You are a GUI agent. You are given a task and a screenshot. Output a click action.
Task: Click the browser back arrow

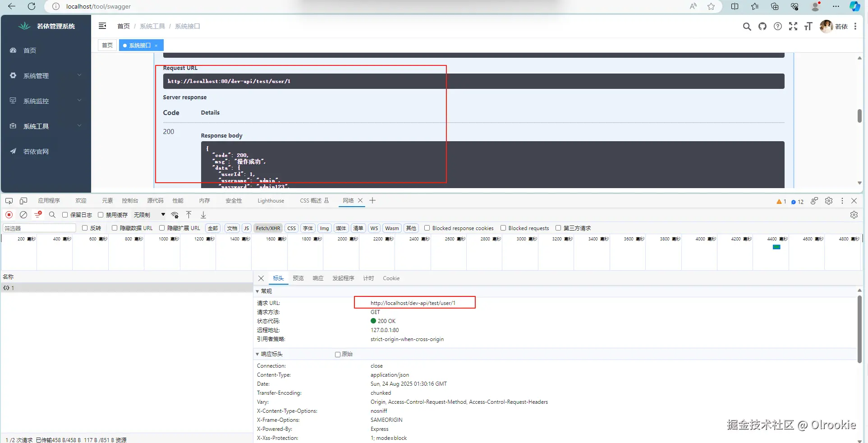(x=12, y=6)
